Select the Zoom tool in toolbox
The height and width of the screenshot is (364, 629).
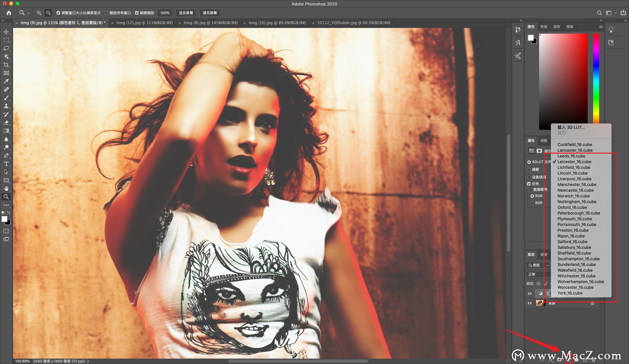click(x=6, y=197)
